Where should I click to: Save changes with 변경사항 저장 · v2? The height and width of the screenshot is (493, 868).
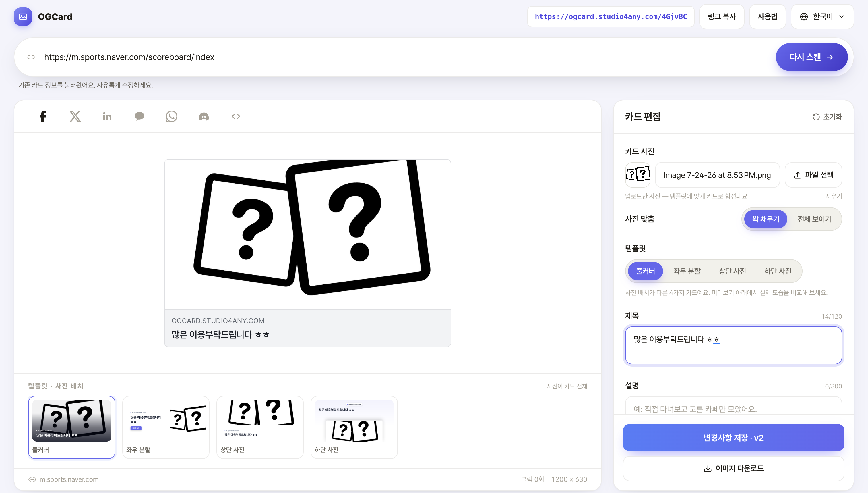[733, 438]
